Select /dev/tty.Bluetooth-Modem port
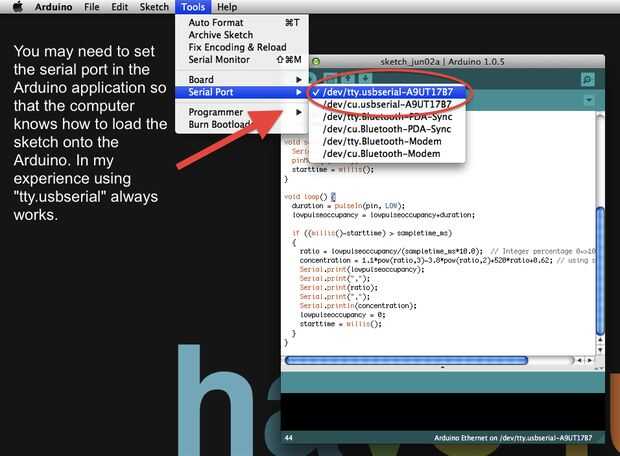Screen dimensions: 620x456 [387, 141]
